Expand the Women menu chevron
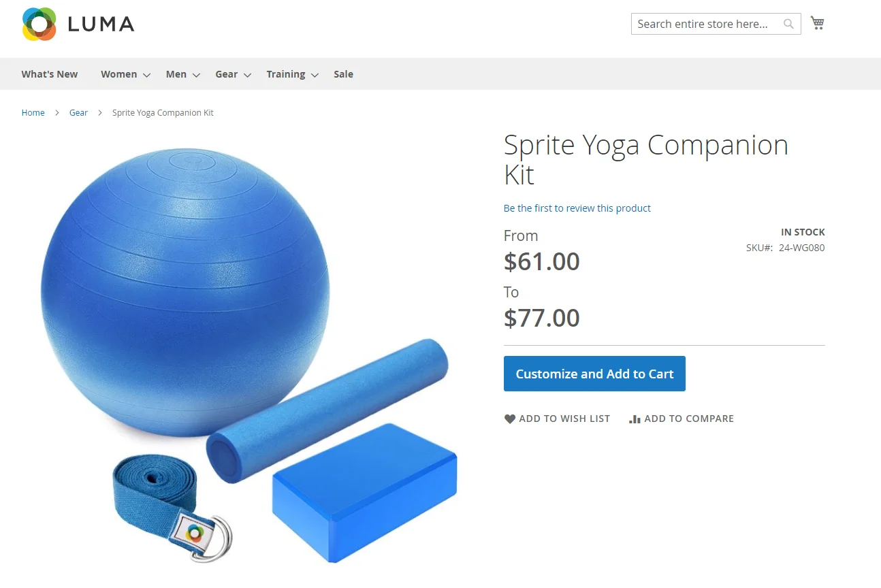 point(146,75)
